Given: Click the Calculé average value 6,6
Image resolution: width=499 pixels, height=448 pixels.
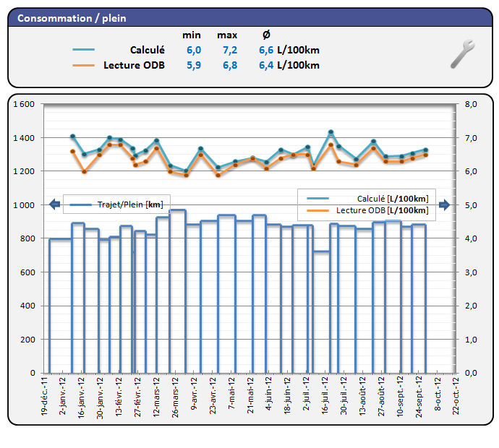Looking at the screenshot, I should [x=266, y=51].
